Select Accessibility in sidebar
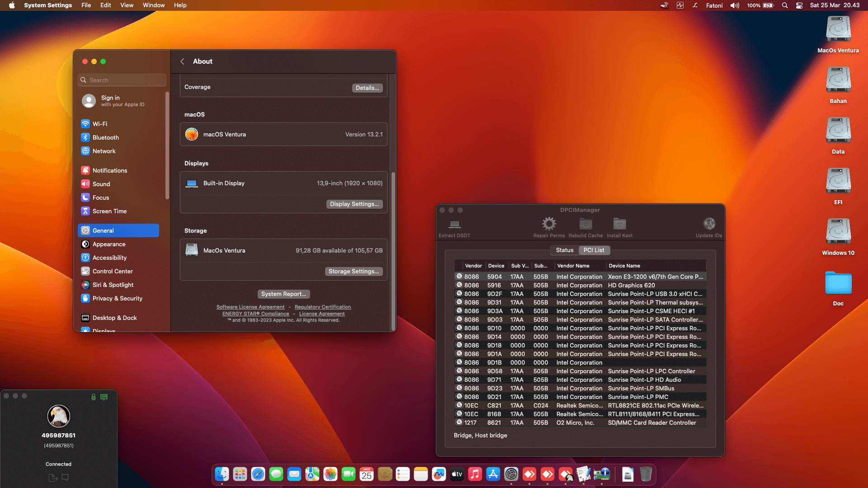Viewport: 868px width, 488px height. [118, 258]
